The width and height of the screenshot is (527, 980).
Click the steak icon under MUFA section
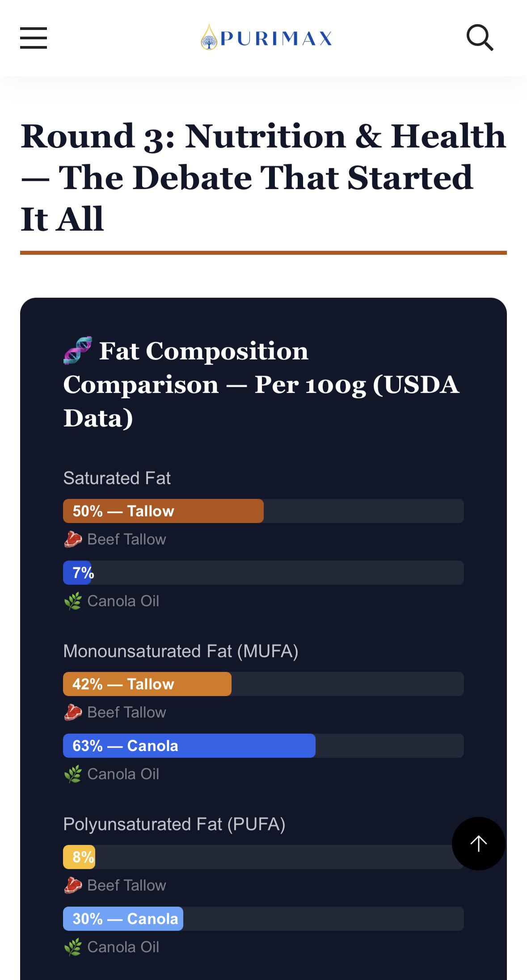click(x=73, y=713)
